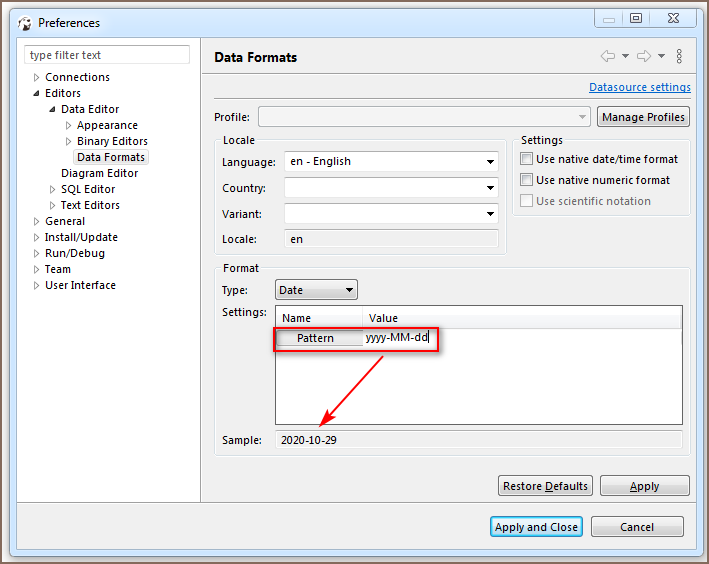Click the filter text search field
709x564 pixels.
(107, 55)
